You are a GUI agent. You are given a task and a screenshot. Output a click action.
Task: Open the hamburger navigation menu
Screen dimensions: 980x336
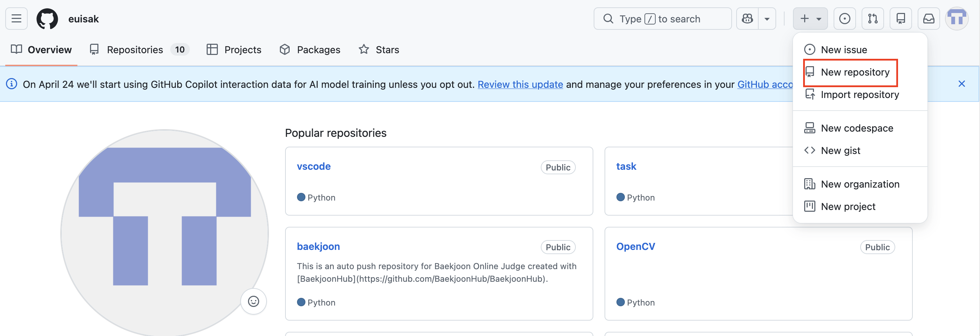(x=16, y=19)
